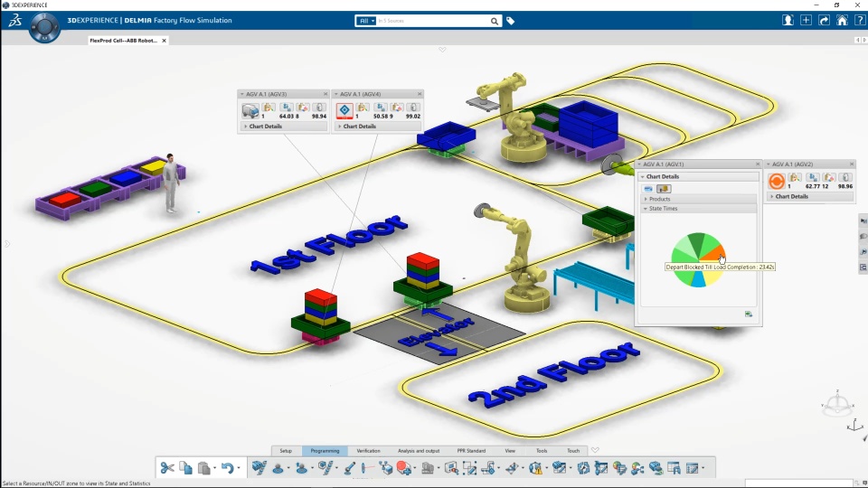Click the Undo arrow icon
This screenshot has width=868, height=488.
click(x=227, y=468)
